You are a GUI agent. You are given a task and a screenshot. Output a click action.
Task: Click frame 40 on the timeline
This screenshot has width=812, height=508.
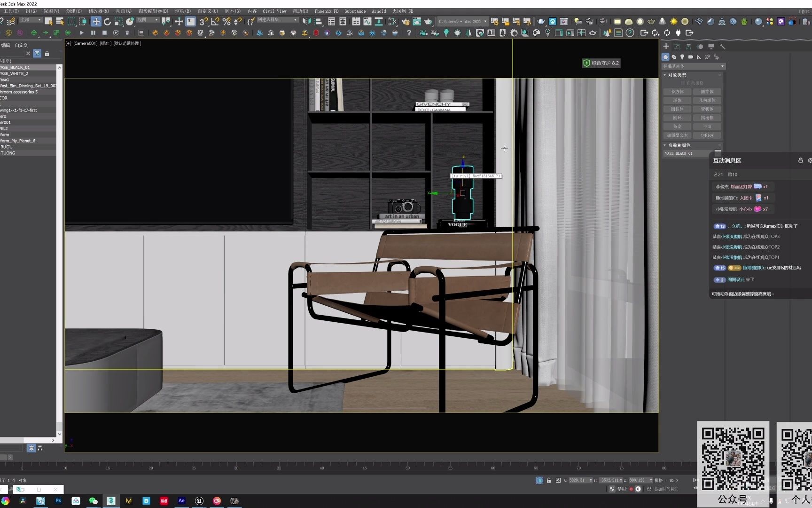(322, 468)
